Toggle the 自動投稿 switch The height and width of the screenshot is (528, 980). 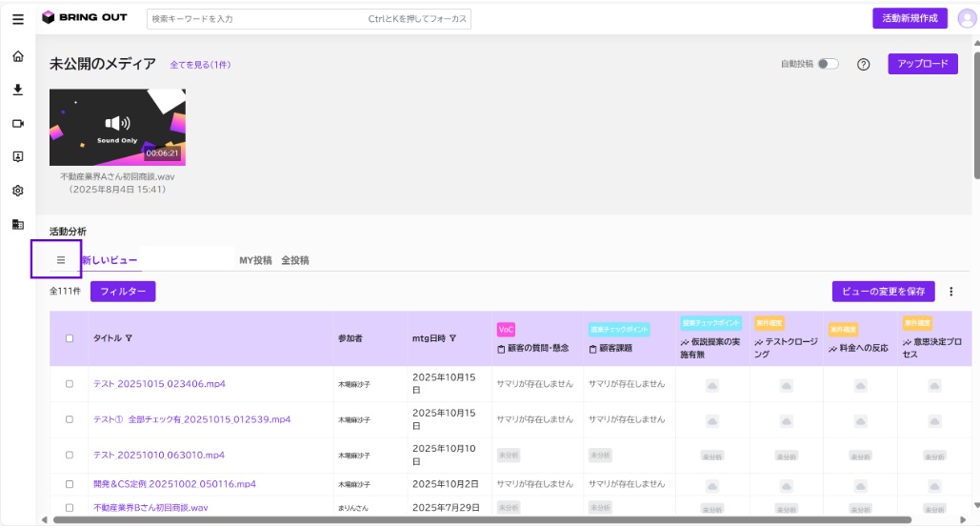829,64
